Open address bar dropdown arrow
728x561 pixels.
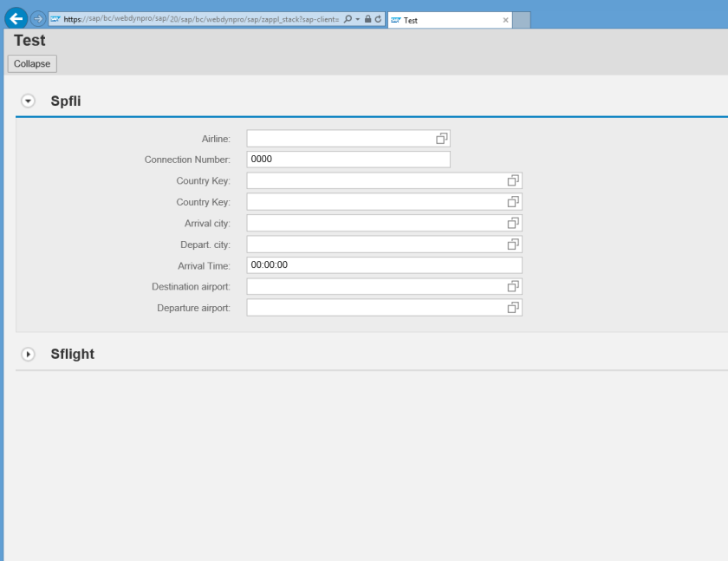pos(357,19)
